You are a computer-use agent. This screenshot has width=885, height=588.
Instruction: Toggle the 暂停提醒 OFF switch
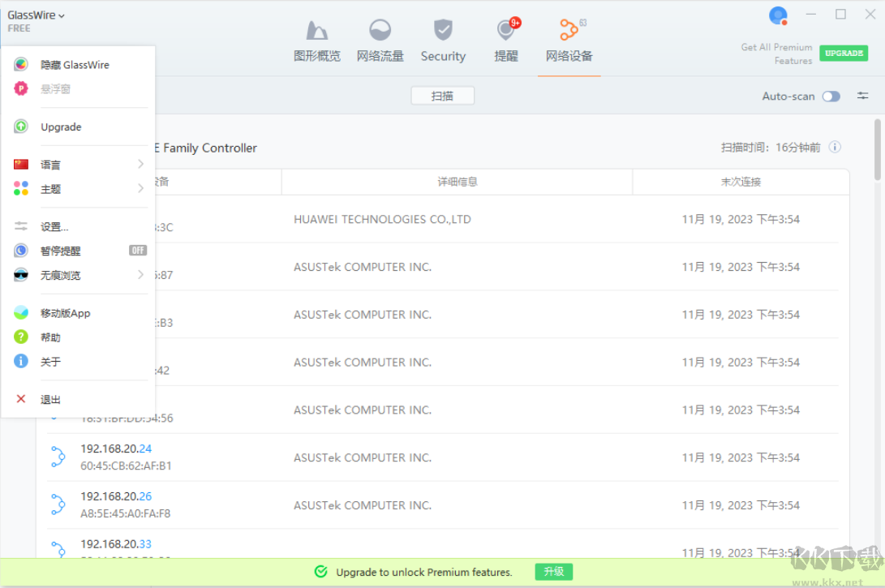(138, 251)
